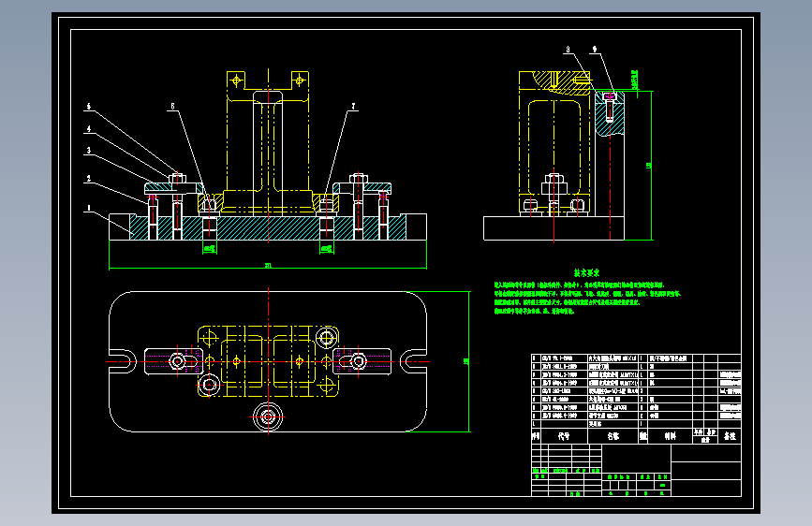812x526 pixels.
Task: Select part balloon number 9 label
Action: pos(595,50)
